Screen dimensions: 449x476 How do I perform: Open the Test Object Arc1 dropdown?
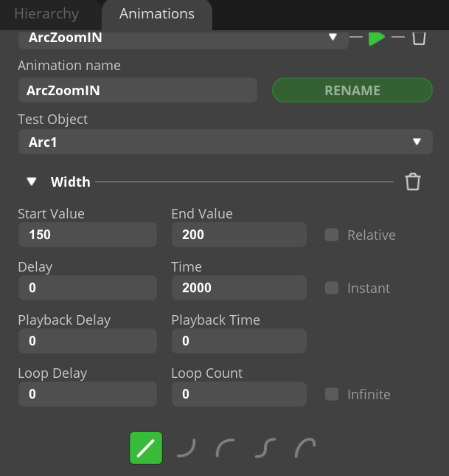coord(226,142)
